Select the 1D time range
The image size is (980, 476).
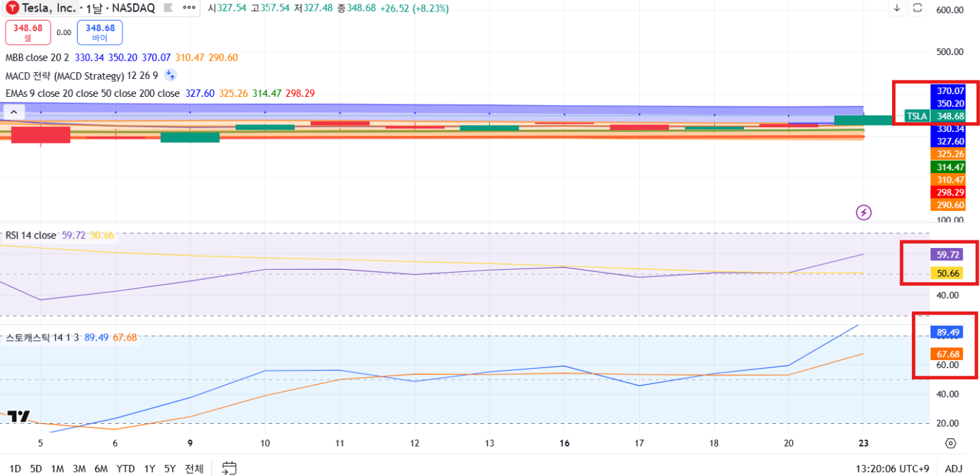[15, 468]
